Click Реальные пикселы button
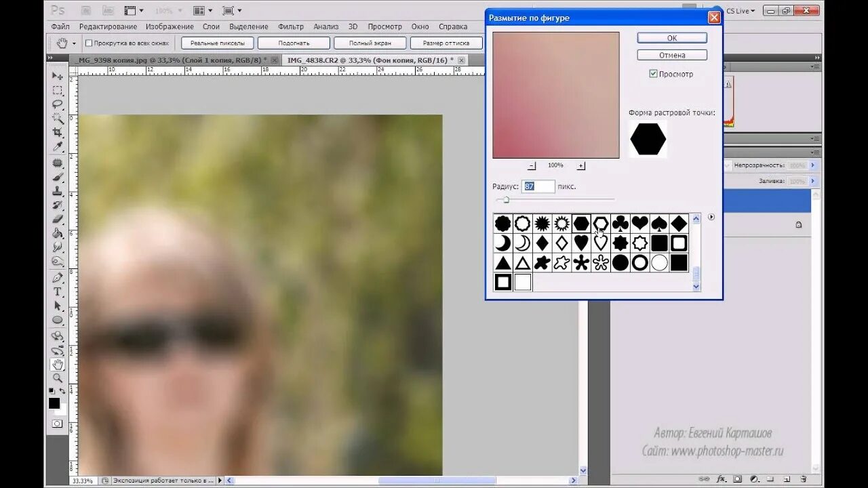This screenshot has width=868, height=488. click(218, 43)
